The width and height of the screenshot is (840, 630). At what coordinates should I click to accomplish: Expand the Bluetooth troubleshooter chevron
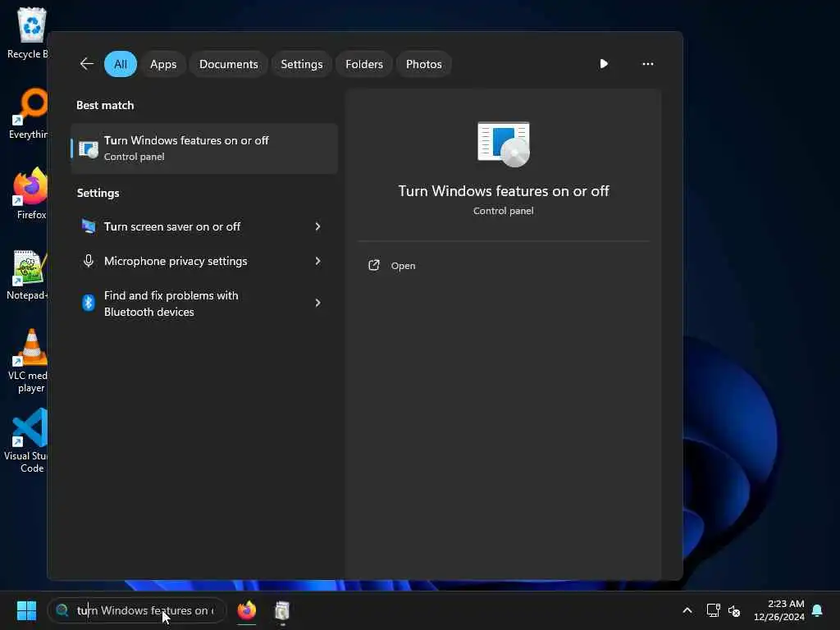317,304
